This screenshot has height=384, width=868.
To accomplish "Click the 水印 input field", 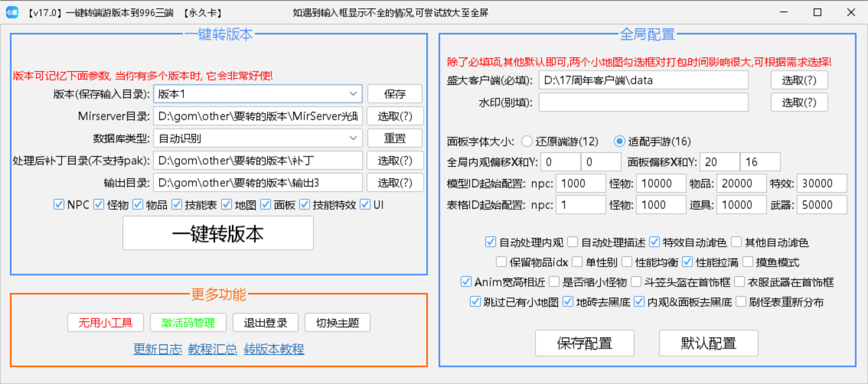I will 643,103.
